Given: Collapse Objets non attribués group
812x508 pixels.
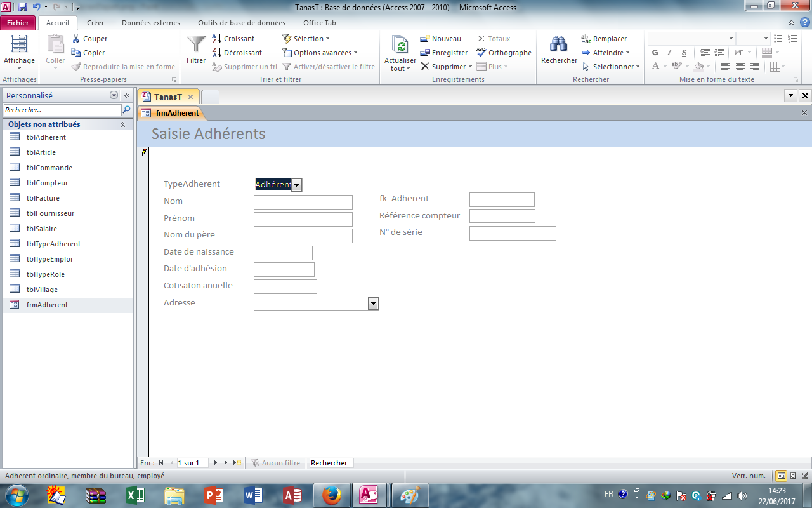Looking at the screenshot, I should [x=122, y=125].
